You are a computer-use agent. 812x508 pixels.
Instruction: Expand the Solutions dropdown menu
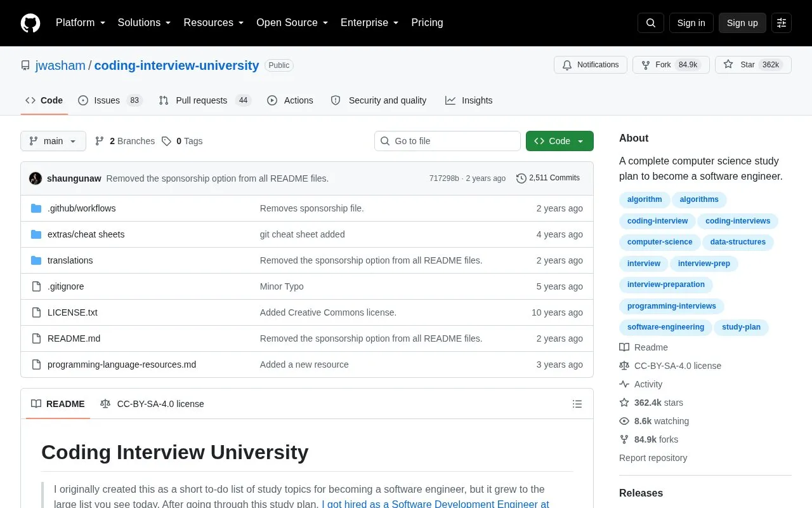(x=145, y=23)
